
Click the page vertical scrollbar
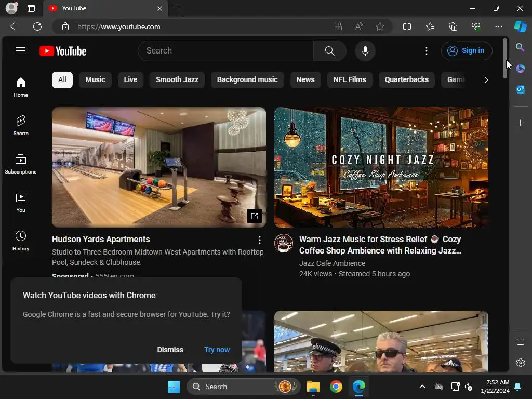[505, 58]
